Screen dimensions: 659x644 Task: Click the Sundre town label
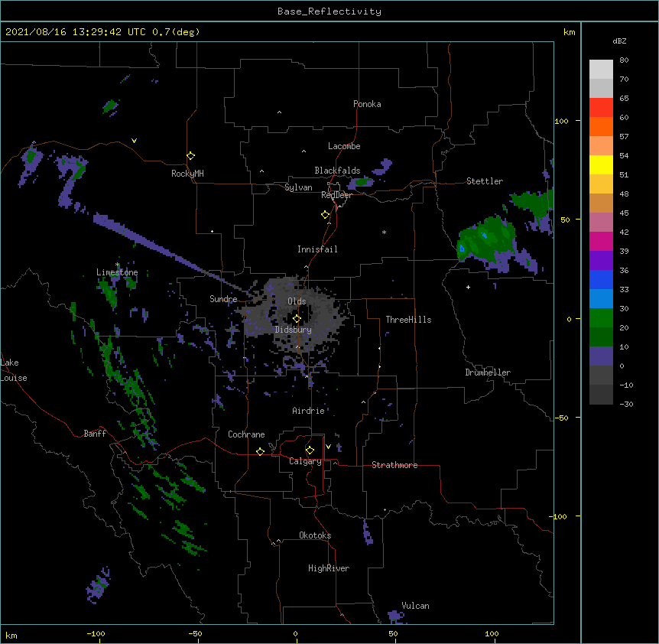pyautogui.click(x=223, y=299)
